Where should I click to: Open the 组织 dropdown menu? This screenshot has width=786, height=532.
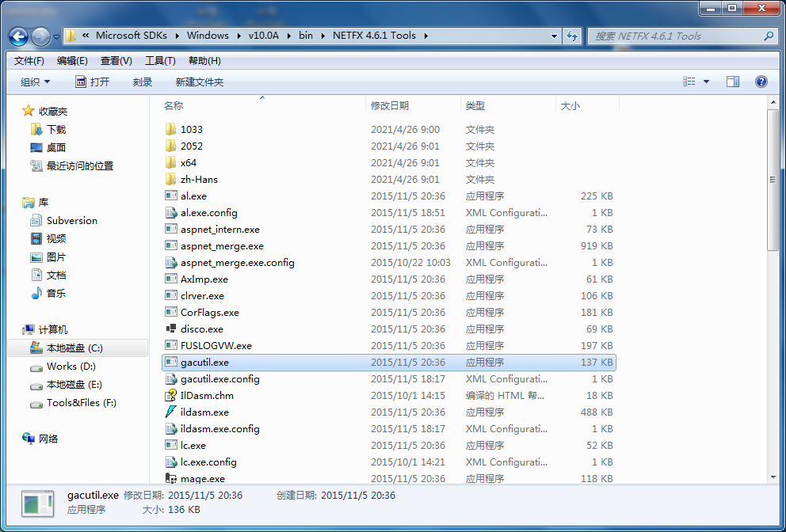click(x=32, y=81)
